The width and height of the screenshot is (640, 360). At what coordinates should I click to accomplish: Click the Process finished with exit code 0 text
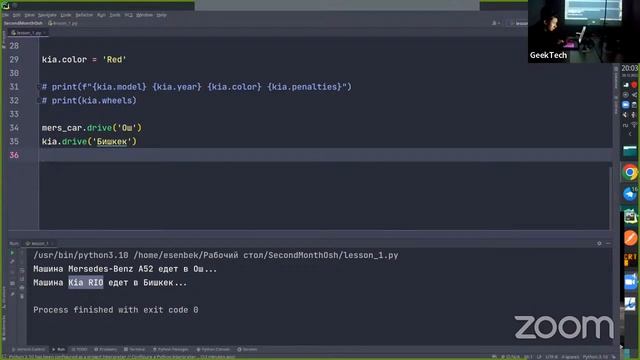pyautogui.click(x=116, y=310)
